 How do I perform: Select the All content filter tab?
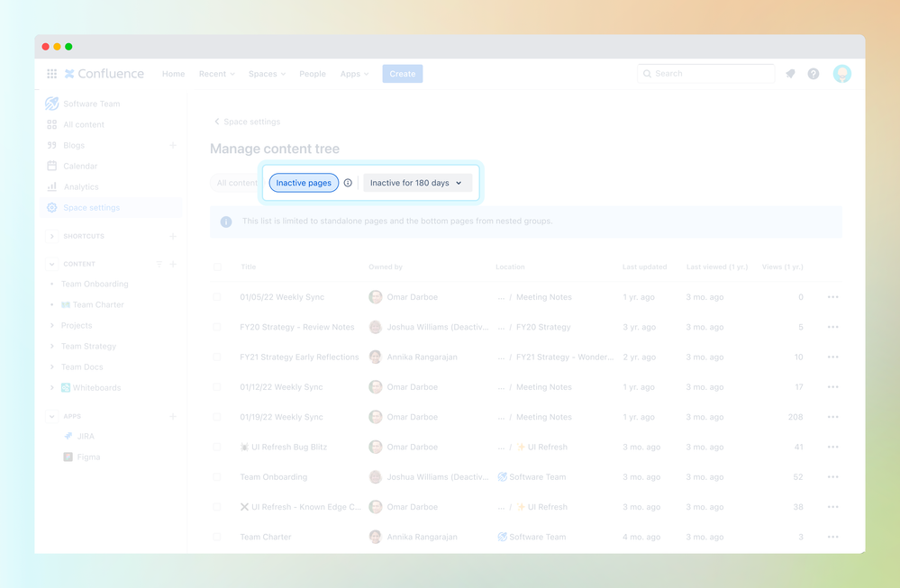237,183
